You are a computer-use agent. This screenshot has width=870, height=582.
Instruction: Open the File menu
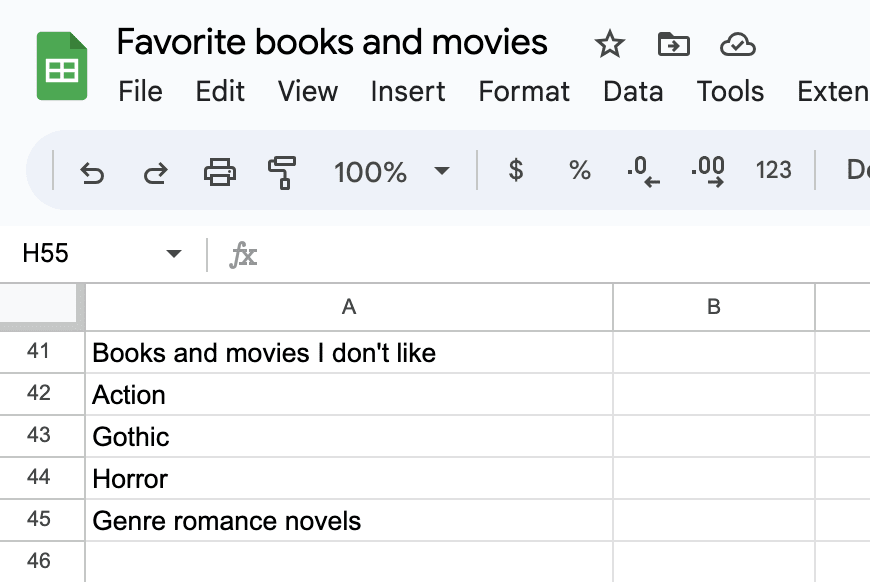(140, 92)
